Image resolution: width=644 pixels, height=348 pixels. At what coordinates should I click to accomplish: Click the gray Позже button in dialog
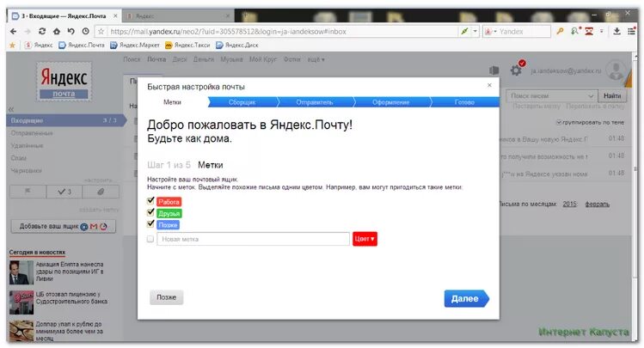[166, 297]
